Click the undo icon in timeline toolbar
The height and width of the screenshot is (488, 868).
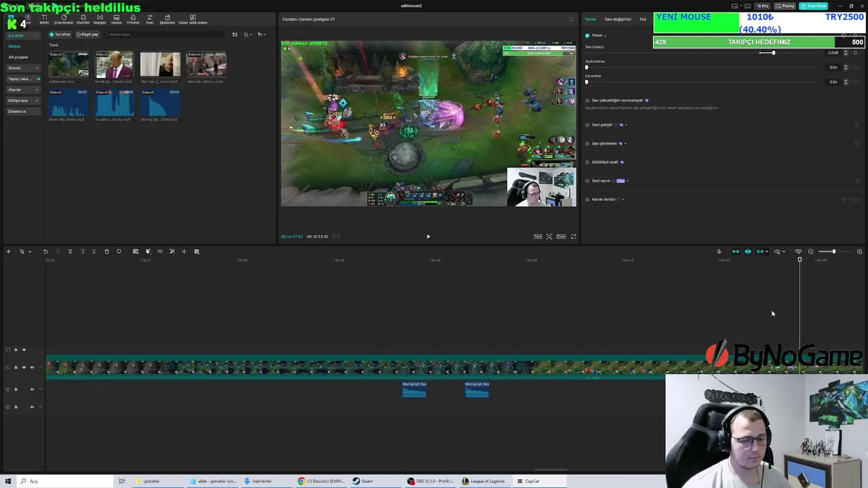(45, 251)
